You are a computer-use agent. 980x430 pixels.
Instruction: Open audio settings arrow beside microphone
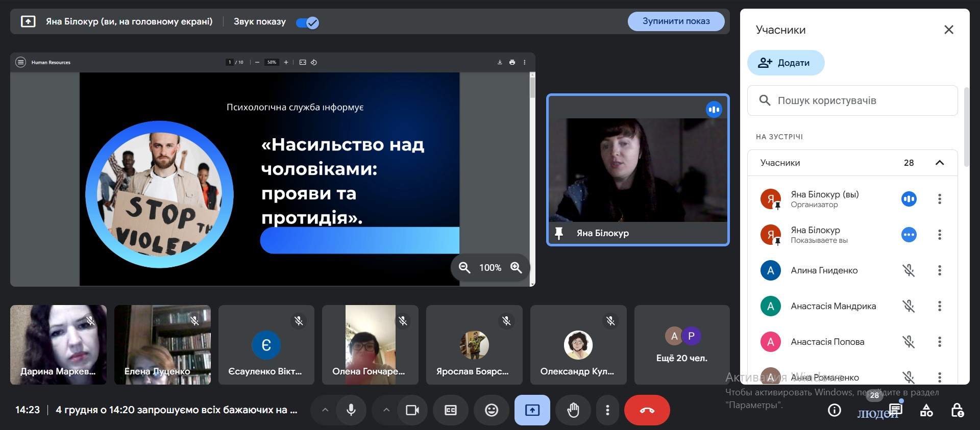click(x=325, y=410)
